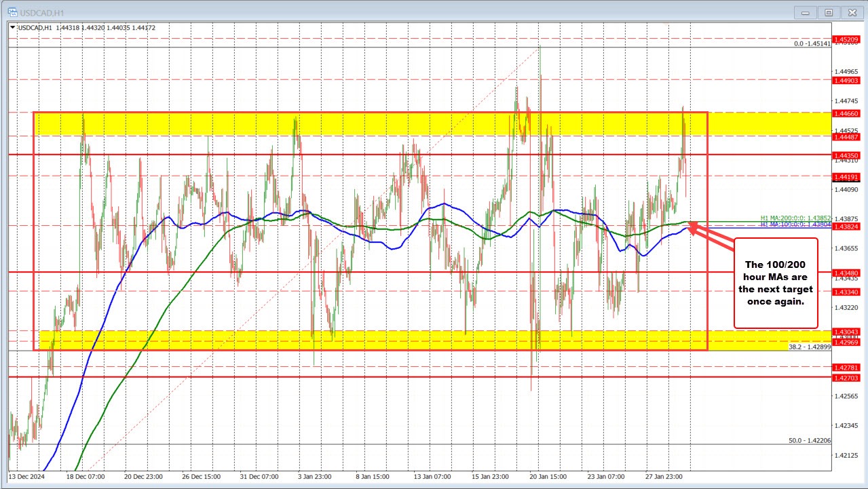868x489 pixels.
Task: Click the 1.43340 red price label
Action: [x=847, y=292]
